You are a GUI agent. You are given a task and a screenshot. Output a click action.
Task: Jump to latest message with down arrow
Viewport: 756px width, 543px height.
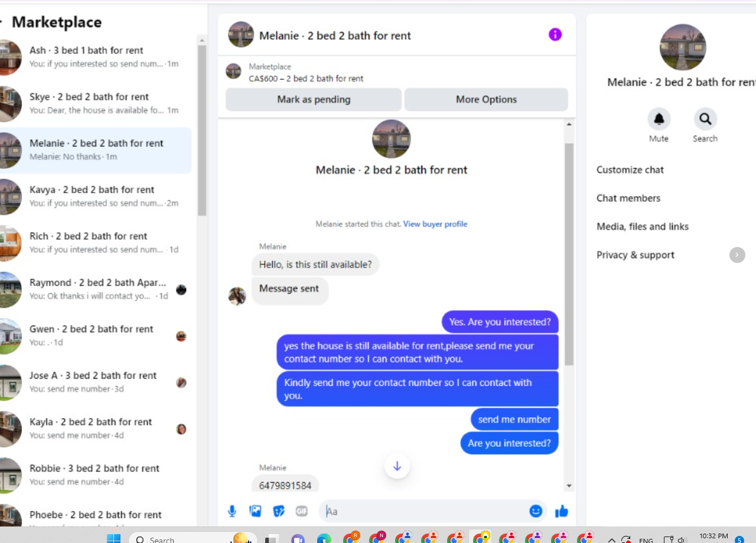click(x=397, y=466)
